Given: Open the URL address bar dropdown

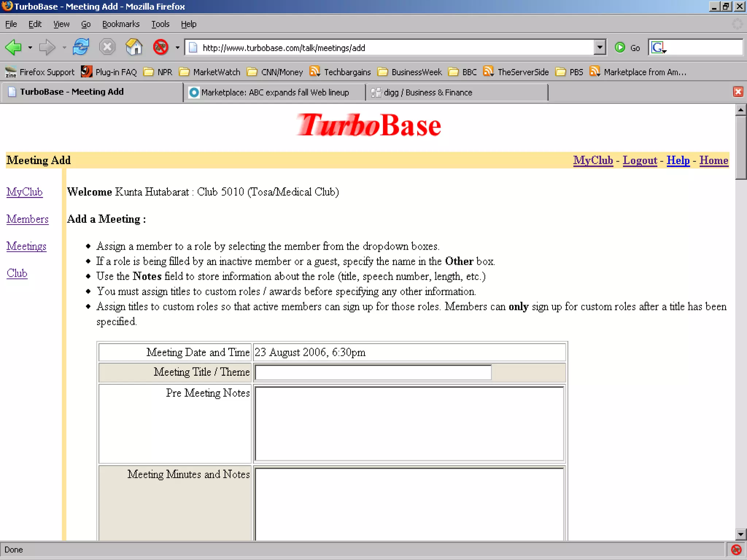Looking at the screenshot, I should [599, 47].
